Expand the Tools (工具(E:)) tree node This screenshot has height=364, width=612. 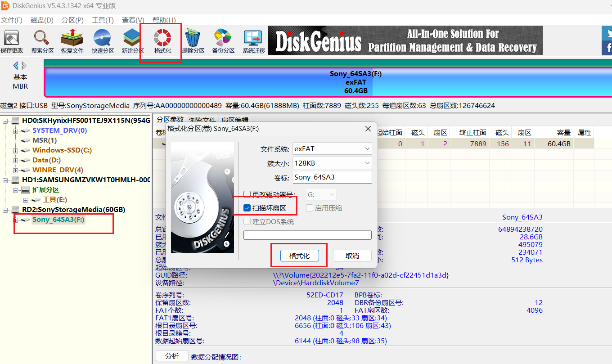(x=26, y=200)
